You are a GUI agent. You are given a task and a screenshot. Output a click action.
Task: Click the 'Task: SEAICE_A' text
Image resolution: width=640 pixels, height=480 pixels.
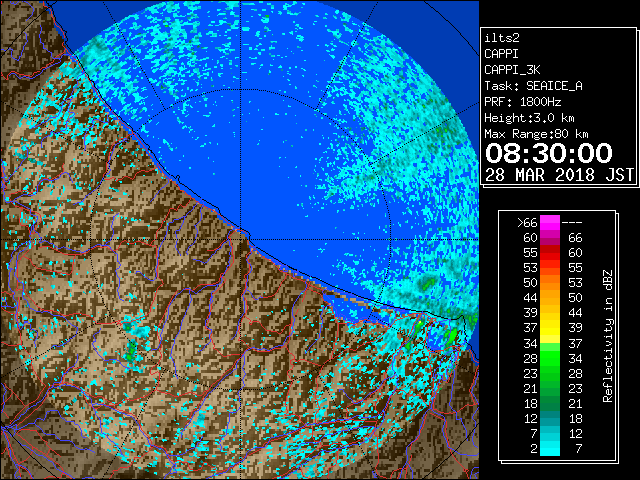tap(533, 86)
